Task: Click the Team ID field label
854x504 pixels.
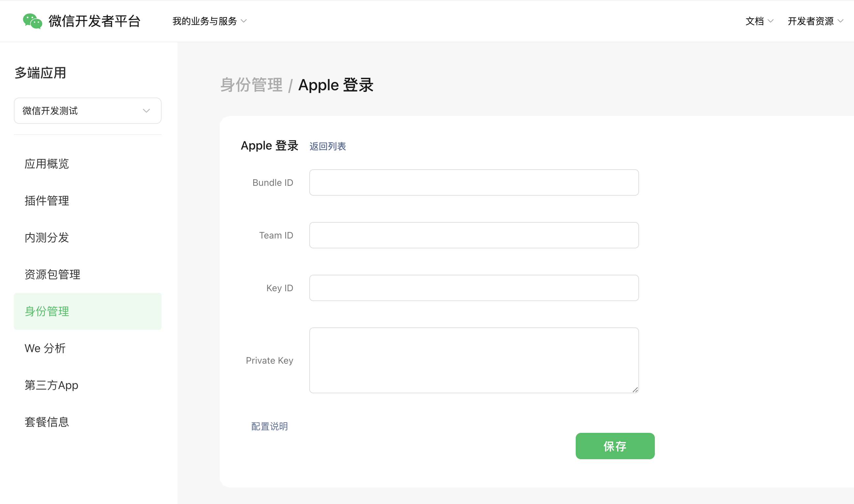Action: point(276,235)
